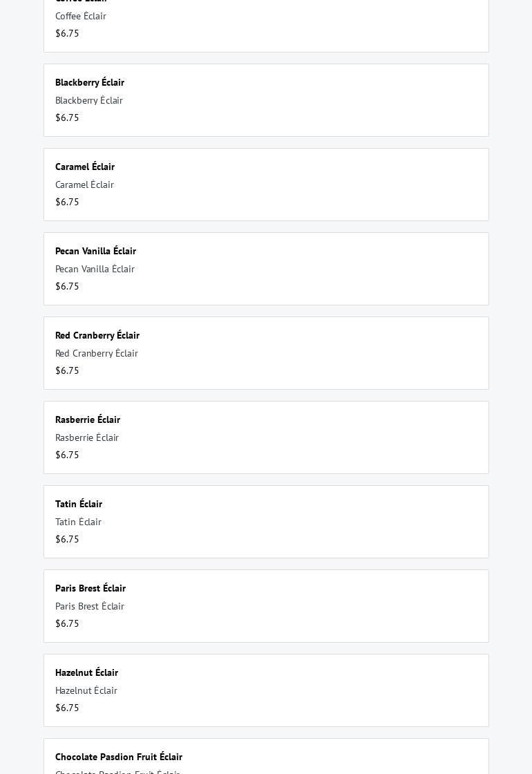Click the Hazelnut Éclair price label
532x774 pixels.
click(67, 708)
